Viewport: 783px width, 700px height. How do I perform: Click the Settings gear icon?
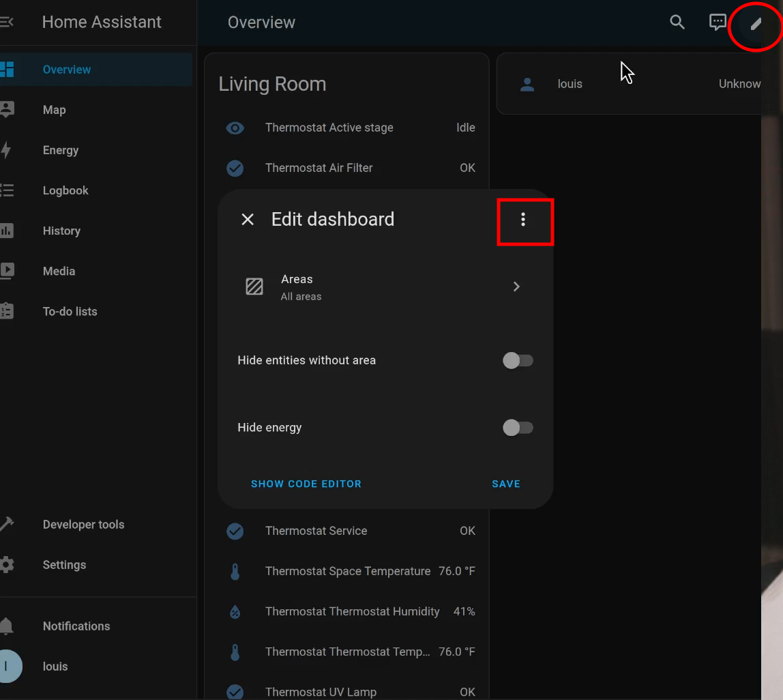click(7, 565)
